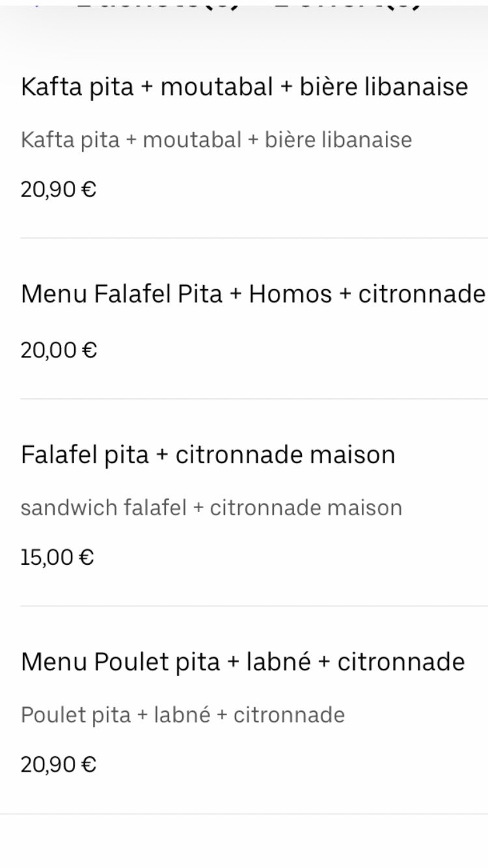The width and height of the screenshot is (488, 868).
Task: Click the 15,00 € price
Action: 57,558
